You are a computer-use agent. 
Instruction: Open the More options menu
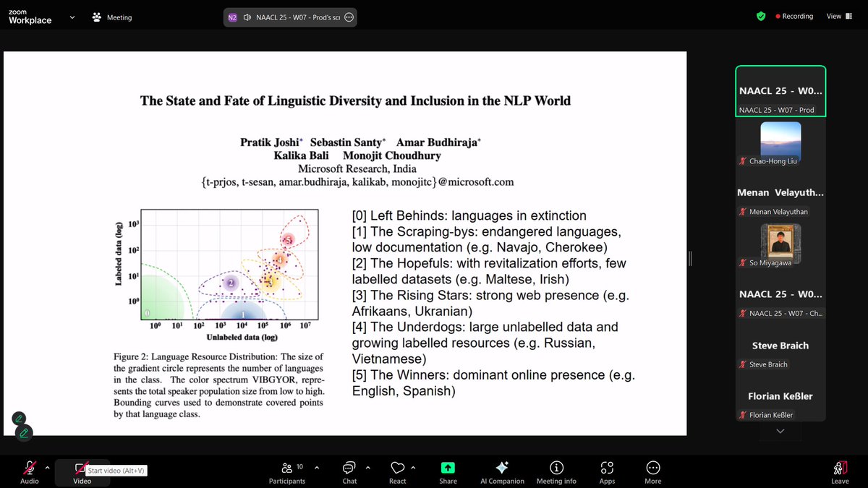pos(653,471)
